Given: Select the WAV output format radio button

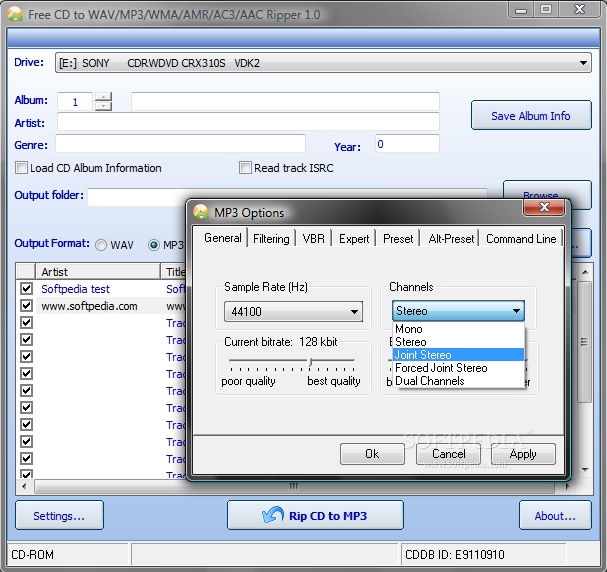Looking at the screenshot, I should pyautogui.click(x=101, y=245).
